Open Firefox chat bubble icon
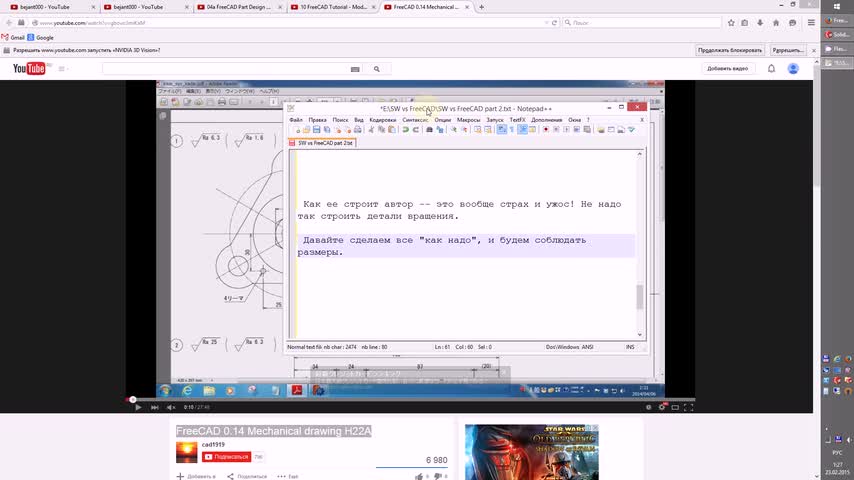854x480 pixels. click(x=792, y=23)
